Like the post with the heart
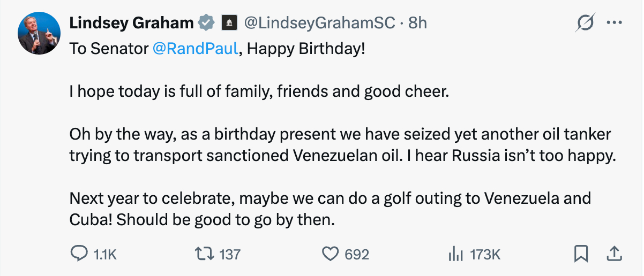This screenshot has height=276, width=644. [x=330, y=254]
